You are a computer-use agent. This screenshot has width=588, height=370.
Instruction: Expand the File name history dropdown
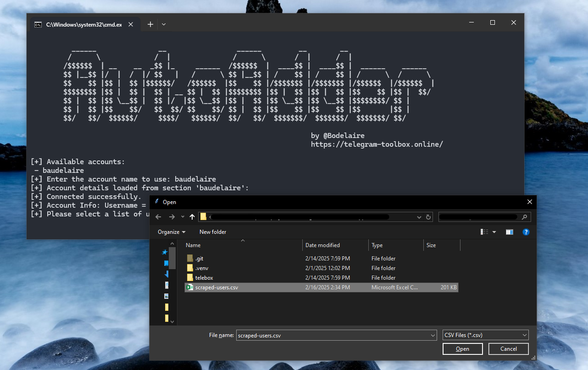[x=433, y=336]
